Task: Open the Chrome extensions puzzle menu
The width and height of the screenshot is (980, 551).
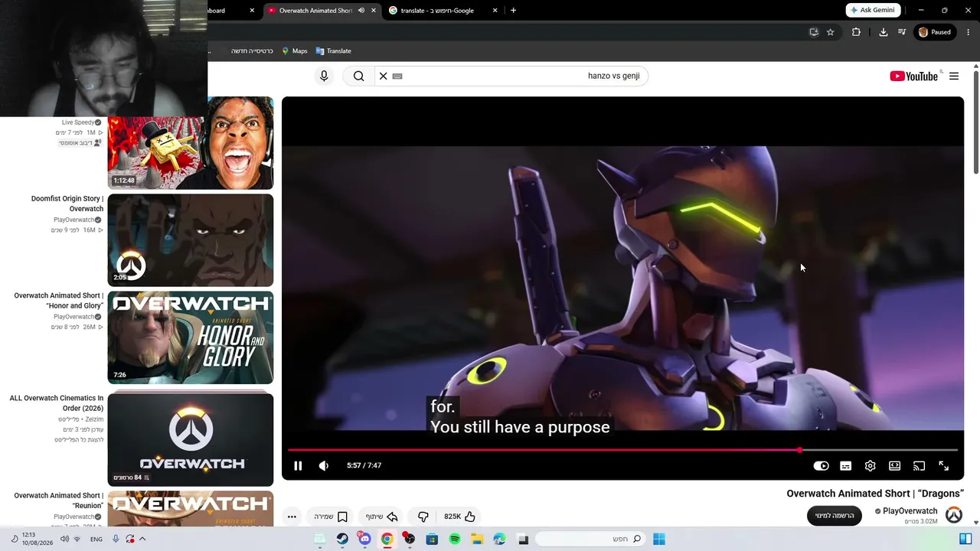Action: click(x=856, y=32)
